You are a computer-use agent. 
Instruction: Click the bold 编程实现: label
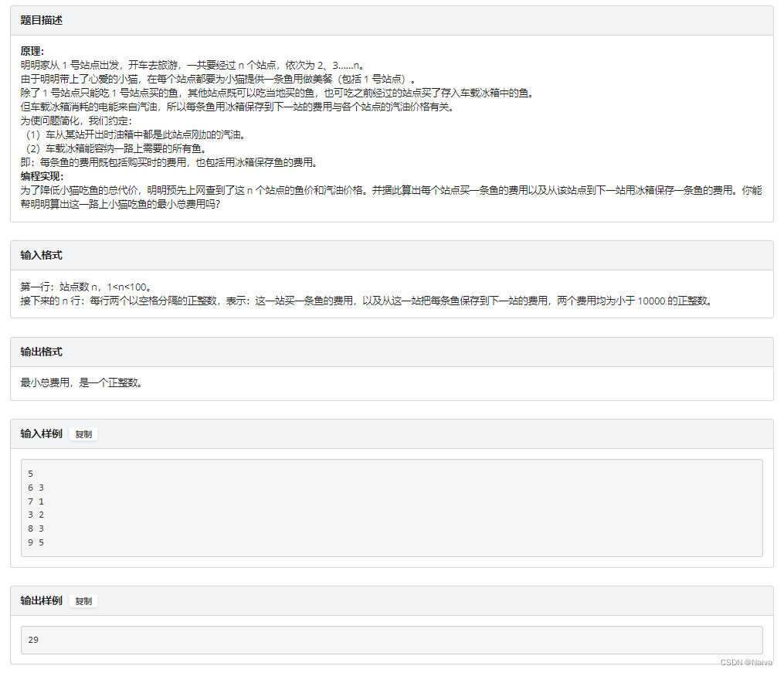pyautogui.click(x=42, y=176)
